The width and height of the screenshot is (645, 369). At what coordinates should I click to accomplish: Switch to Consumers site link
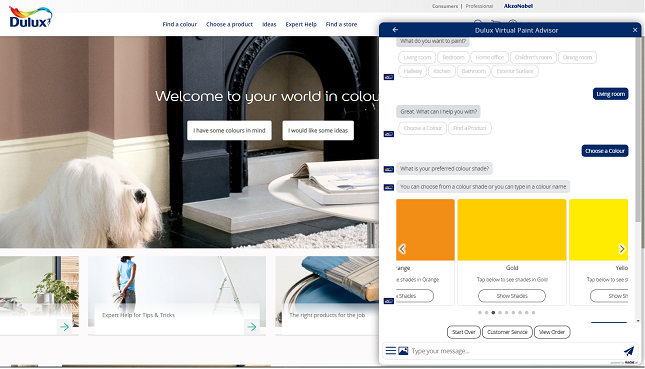(x=445, y=6)
